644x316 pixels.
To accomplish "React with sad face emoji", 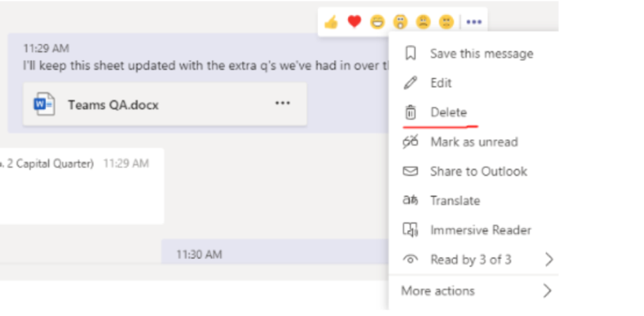I will click(x=423, y=22).
